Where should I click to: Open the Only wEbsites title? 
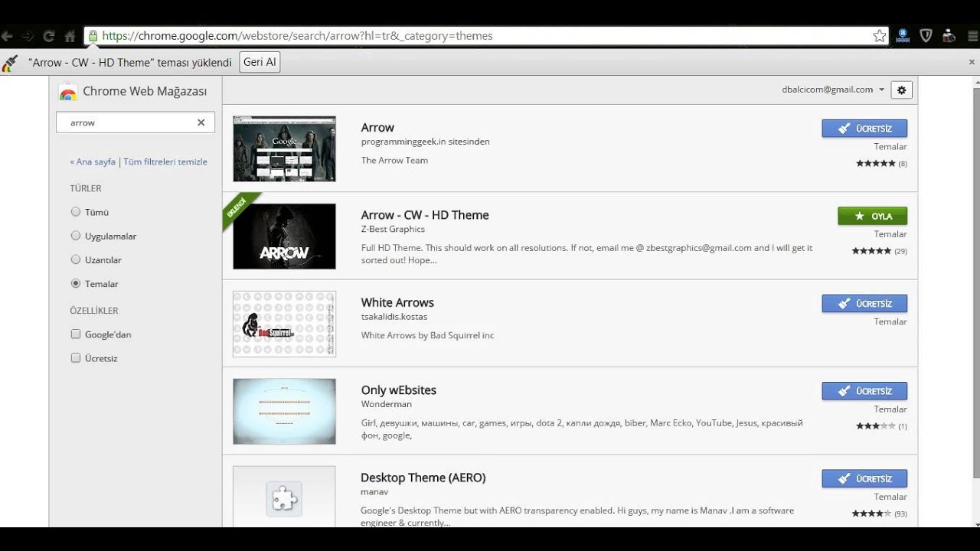click(398, 390)
